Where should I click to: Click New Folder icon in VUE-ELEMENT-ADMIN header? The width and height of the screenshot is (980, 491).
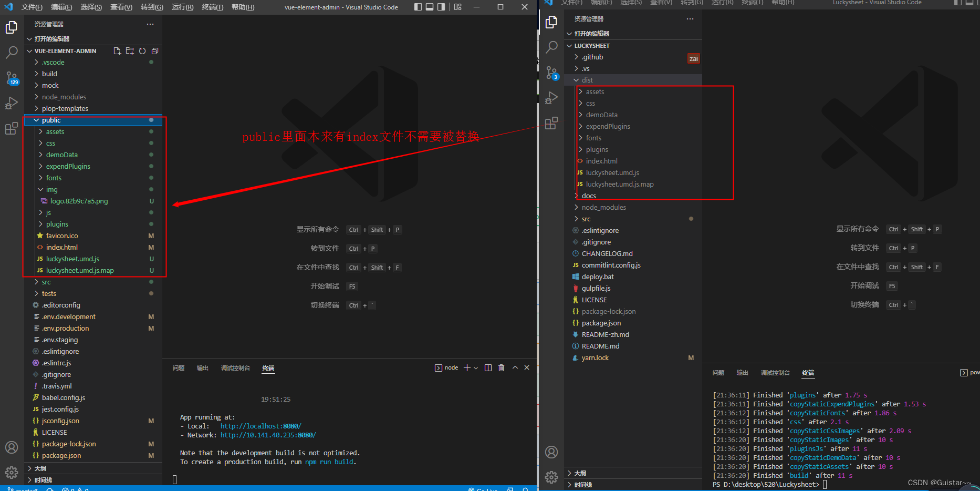130,51
